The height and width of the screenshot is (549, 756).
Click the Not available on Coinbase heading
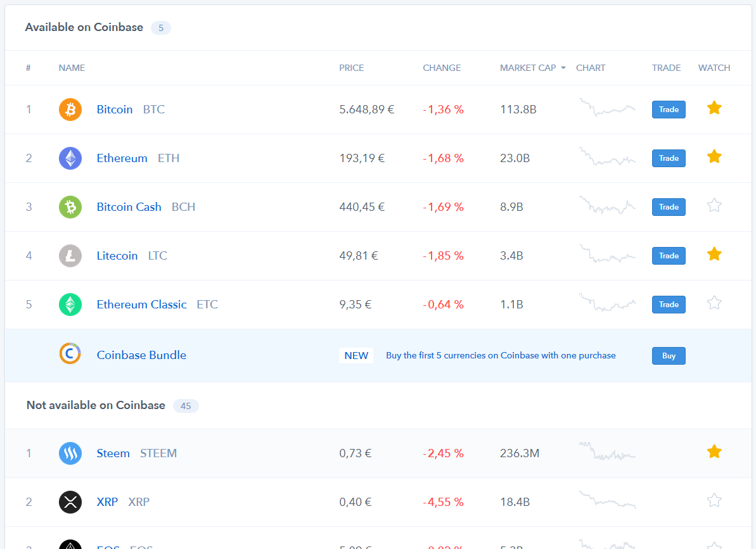pos(96,405)
